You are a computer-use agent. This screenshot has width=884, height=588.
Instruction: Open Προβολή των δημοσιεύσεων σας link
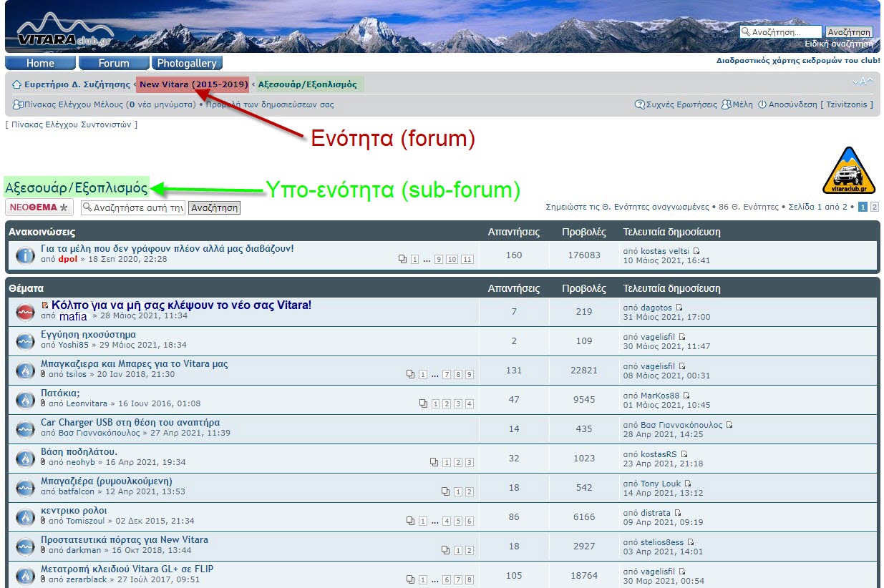click(x=270, y=104)
